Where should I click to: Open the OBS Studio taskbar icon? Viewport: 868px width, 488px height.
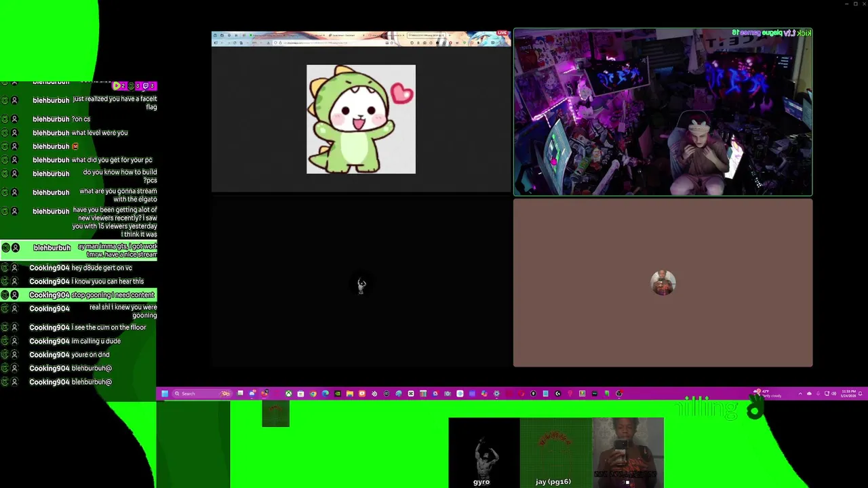(x=619, y=393)
